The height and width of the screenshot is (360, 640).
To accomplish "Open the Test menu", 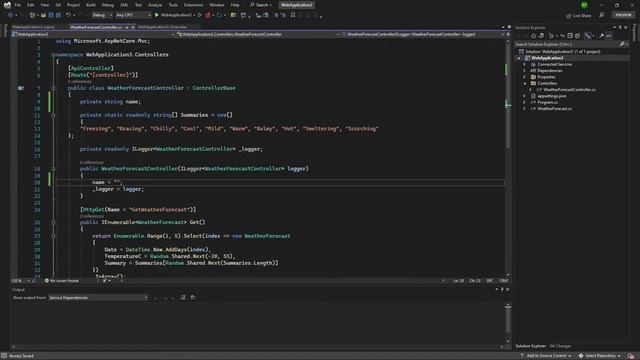I will coord(138,5).
